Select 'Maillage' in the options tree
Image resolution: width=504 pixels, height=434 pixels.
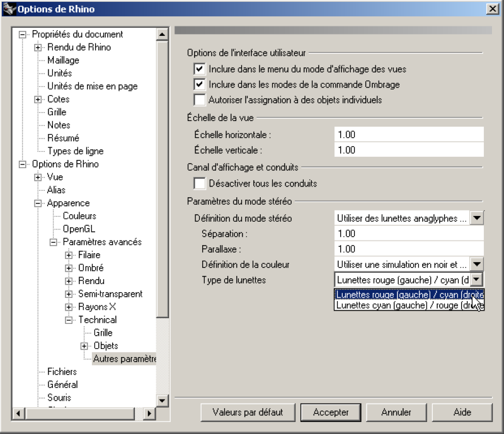click(x=63, y=60)
